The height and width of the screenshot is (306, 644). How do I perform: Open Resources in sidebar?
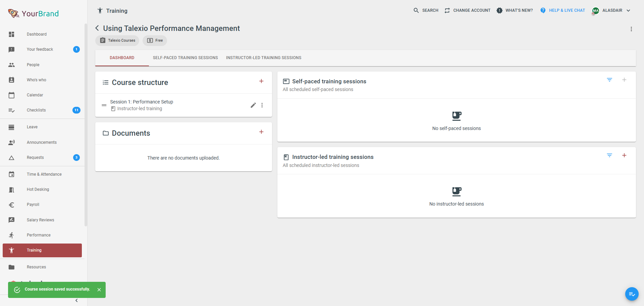tap(42, 267)
